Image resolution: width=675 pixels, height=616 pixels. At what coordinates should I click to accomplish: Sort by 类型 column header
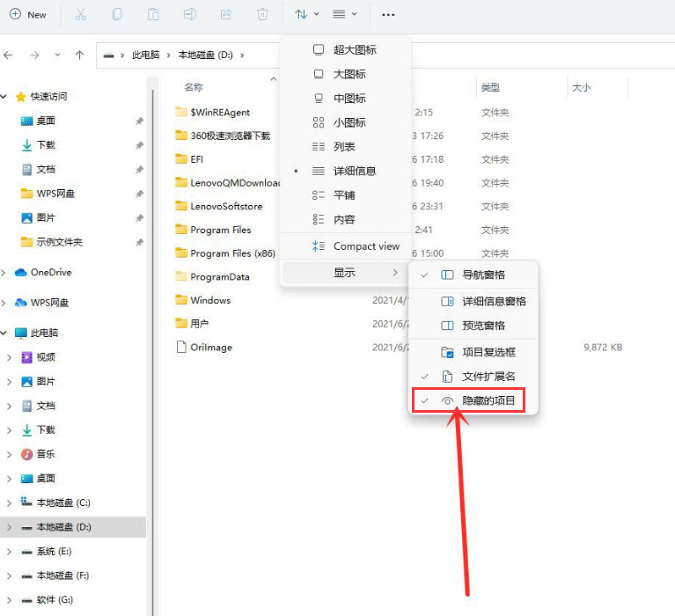[x=490, y=87]
